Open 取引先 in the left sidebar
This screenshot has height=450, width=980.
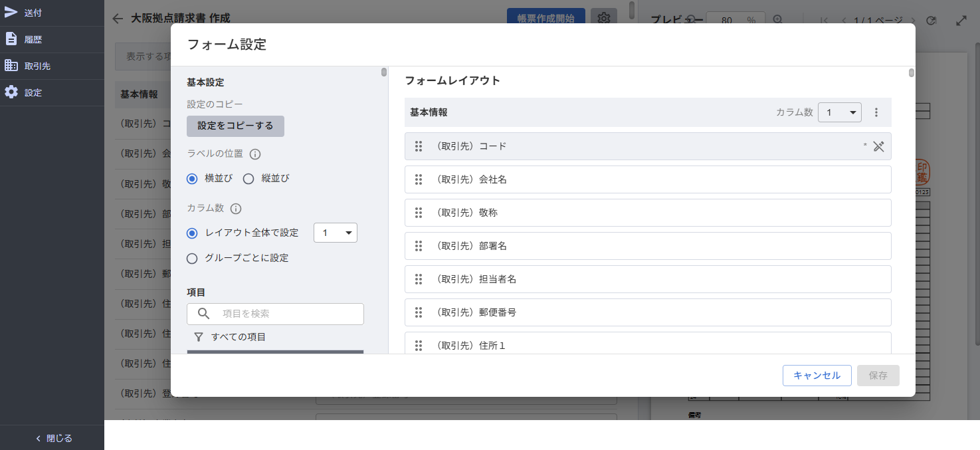[37, 66]
